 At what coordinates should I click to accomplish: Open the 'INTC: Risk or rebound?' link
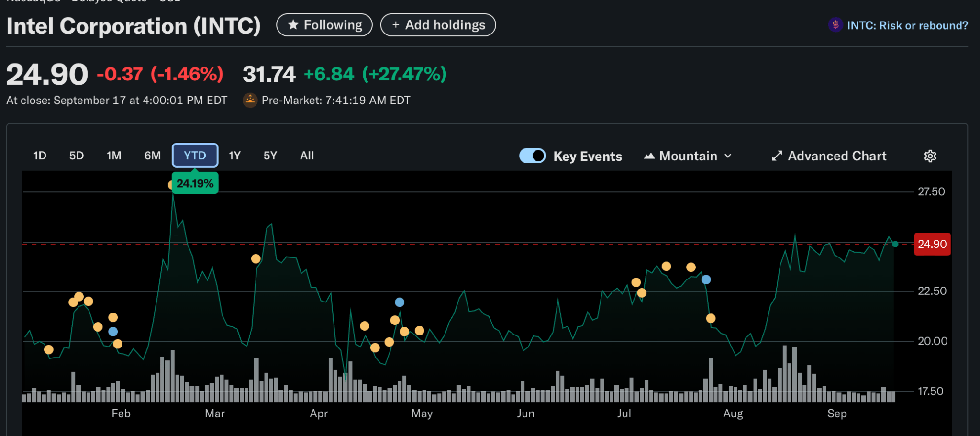[907, 25]
